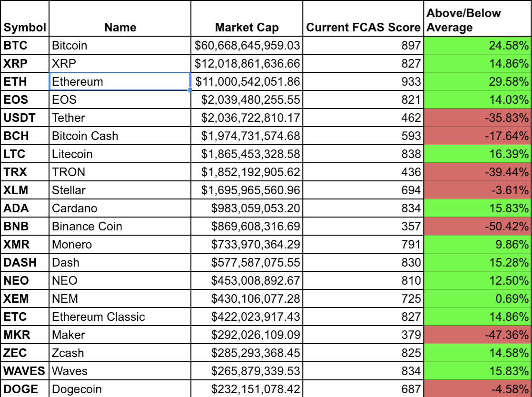The image size is (532, 397).
Task: Select the -50.42% cell
Action: [x=478, y=226]
